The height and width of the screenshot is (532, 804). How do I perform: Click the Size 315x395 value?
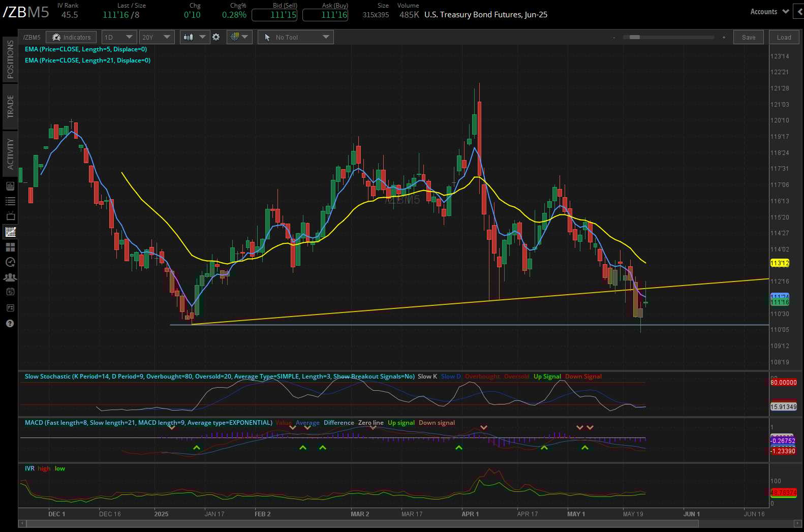pos(376,15)
